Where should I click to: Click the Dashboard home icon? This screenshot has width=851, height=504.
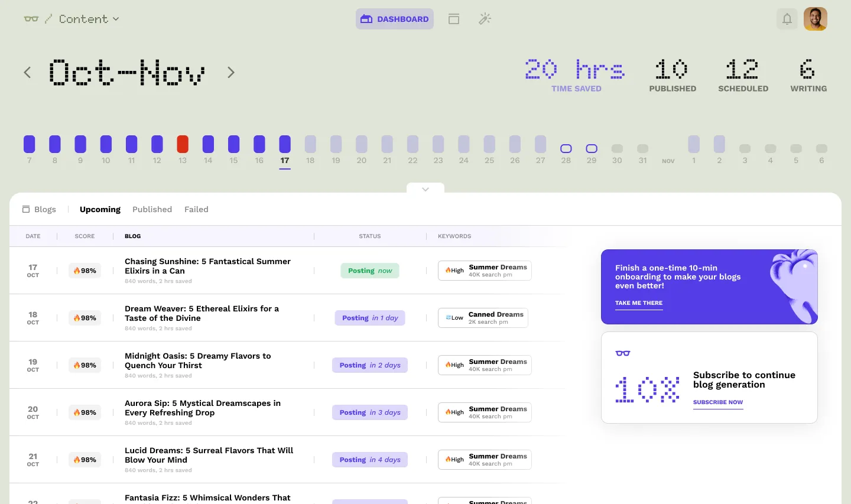(x=366, y=18)
